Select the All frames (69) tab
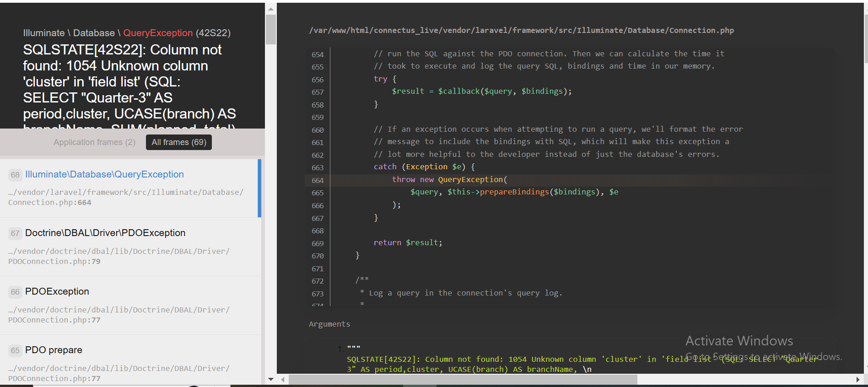Viewport: 868px width, 387px height. pos(179,142)
